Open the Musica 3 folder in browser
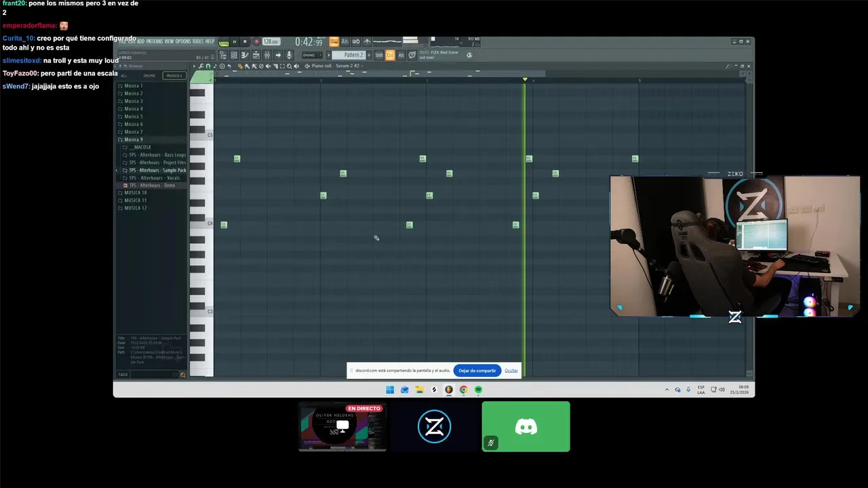868x488 pixels. [133, 101]
